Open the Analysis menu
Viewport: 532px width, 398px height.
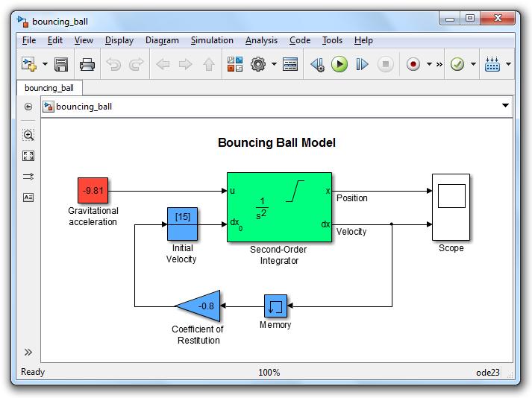[261, 40]
